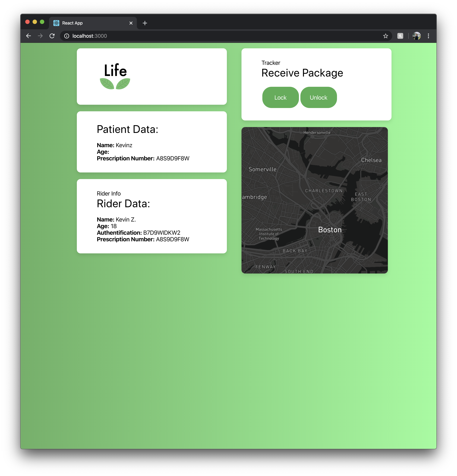
Task: Click the Lock button
Action: (x=280, y=97)
